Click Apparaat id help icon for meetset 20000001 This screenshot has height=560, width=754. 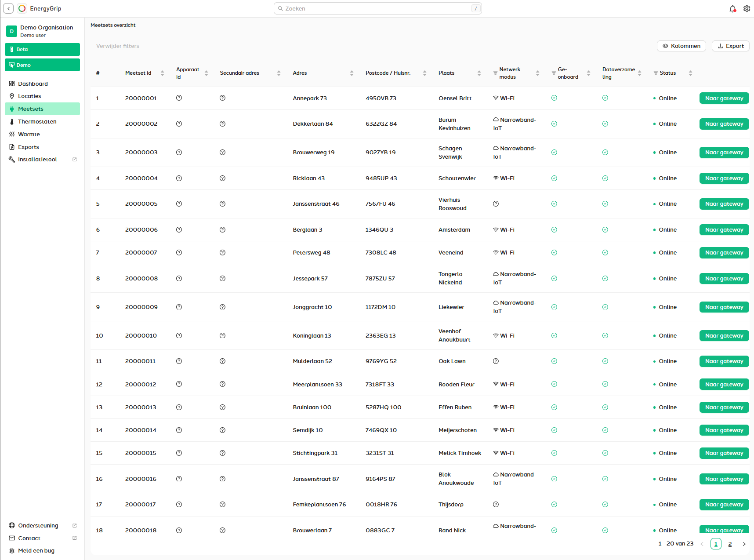[179, 98]
